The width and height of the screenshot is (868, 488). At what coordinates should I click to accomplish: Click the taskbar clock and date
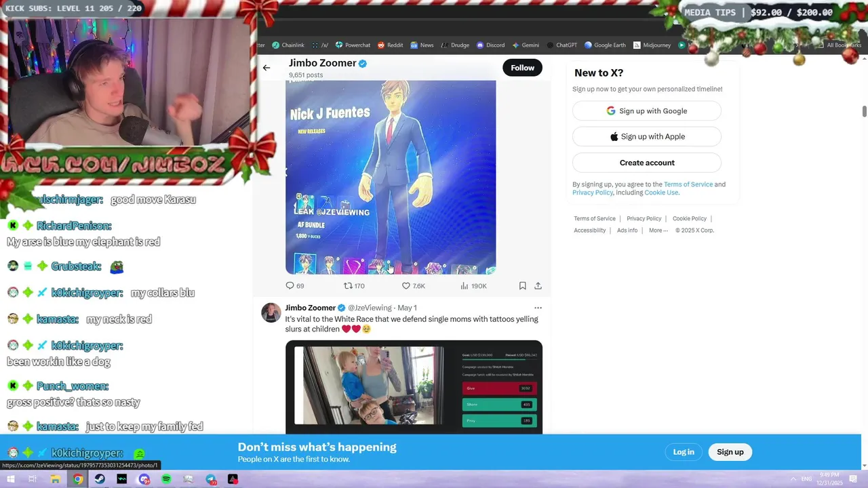tap(830, 479)
